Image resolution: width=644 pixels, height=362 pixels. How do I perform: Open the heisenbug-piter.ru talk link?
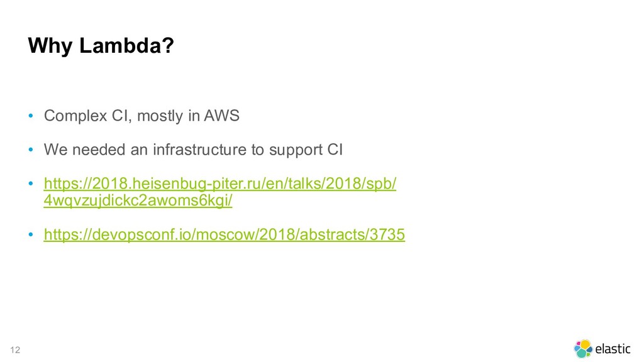(x=220, y=192)
